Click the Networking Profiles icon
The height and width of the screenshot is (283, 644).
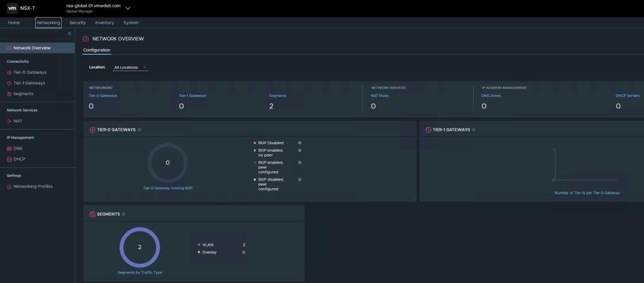click(x=9, y=186)
